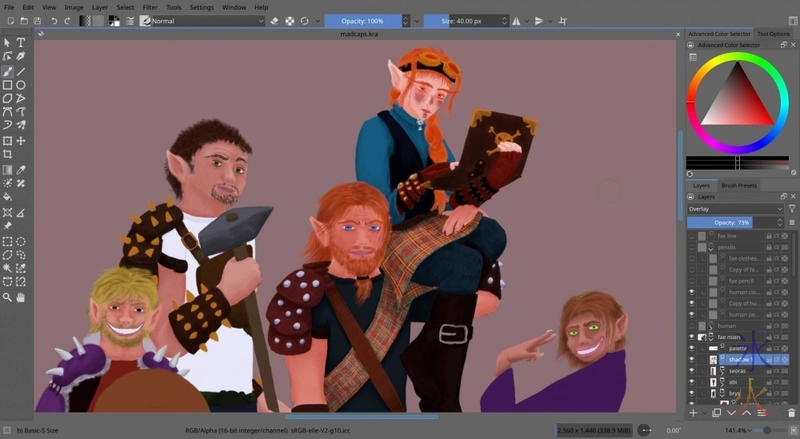
Task: Click the Add layer plus button
Action: point(693,412)
